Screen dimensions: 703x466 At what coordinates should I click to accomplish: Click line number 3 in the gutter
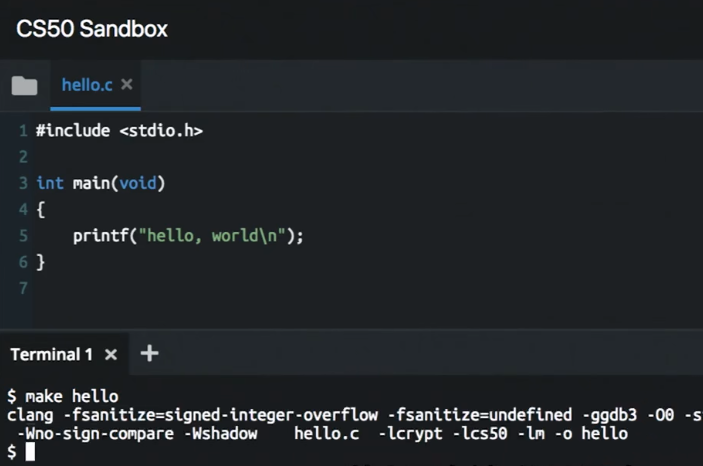coord(23,183)
